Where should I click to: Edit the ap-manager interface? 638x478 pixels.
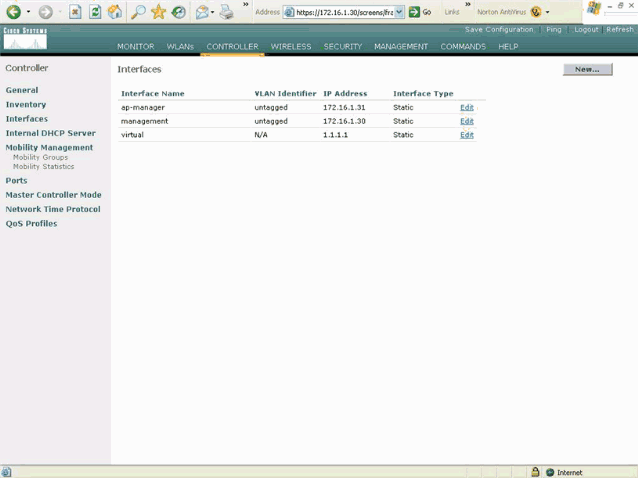pyautogui.click(x=467, y=107)
